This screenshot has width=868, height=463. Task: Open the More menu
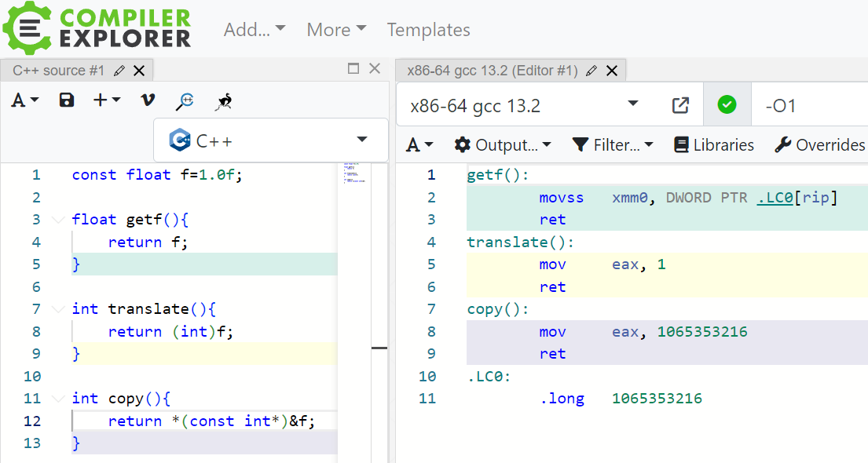click(x=336, y=30)
